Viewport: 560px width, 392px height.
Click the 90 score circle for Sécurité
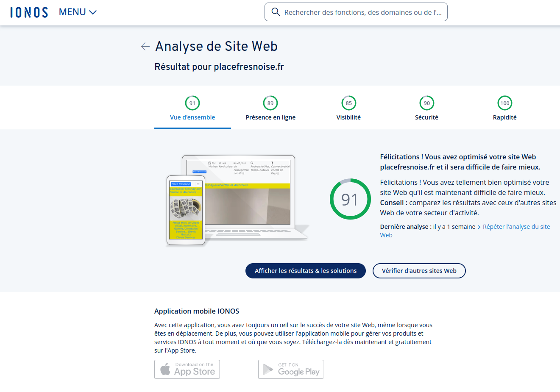click(427, 103)
